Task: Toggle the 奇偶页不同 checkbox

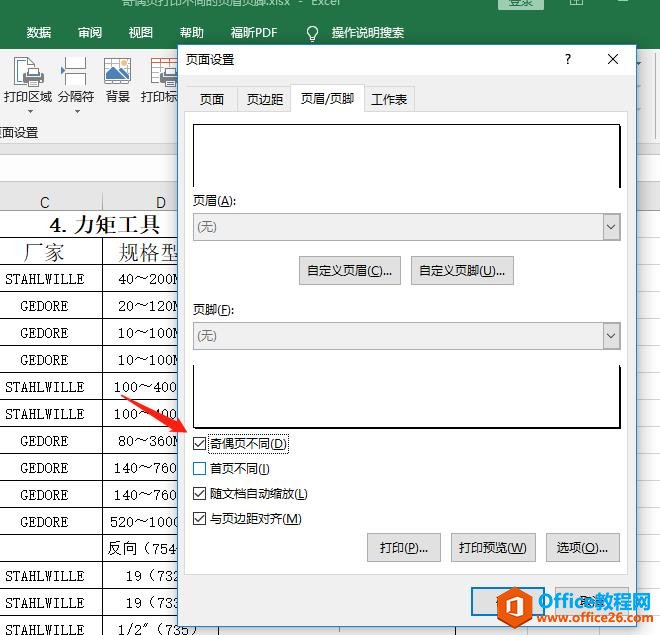Action: click(200, 443)
